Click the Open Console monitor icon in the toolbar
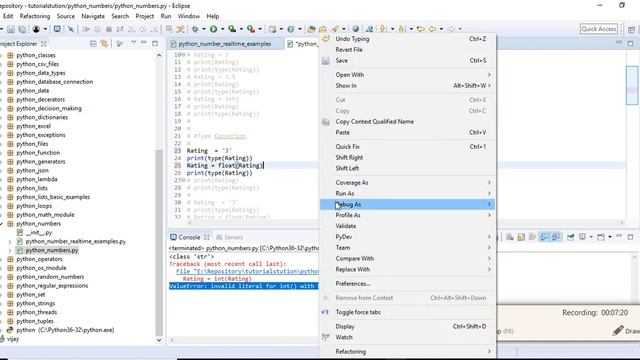The image size is (640, 360). [57, 29]
